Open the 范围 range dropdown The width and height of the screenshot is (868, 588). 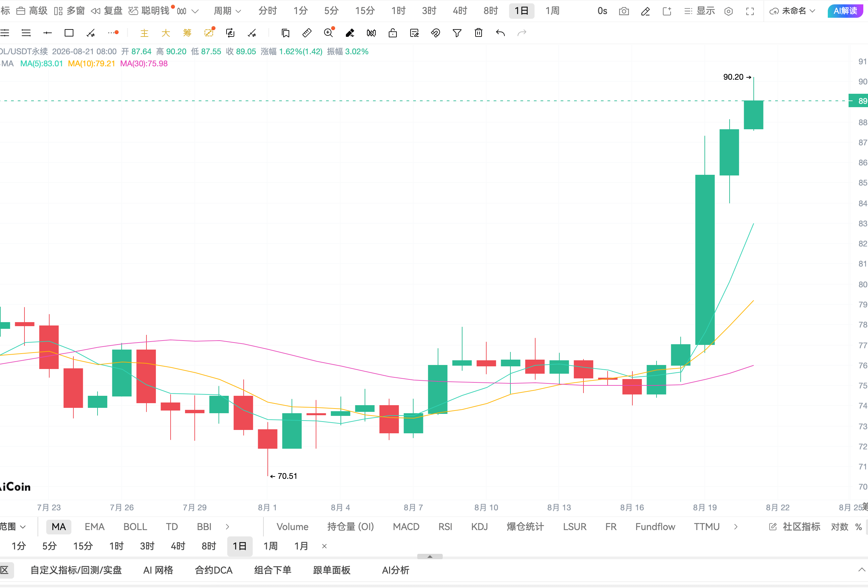pos(13,527)
